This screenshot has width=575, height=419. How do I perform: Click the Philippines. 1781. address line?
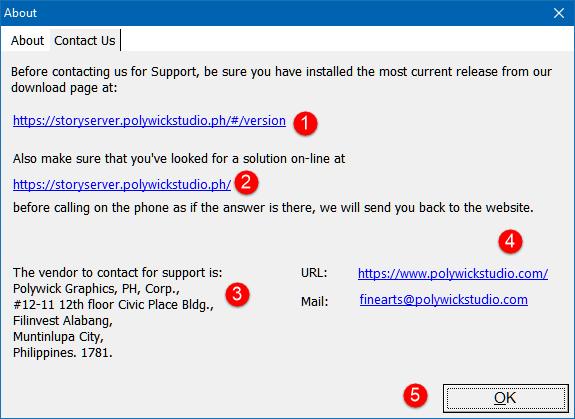coord(63,353)
